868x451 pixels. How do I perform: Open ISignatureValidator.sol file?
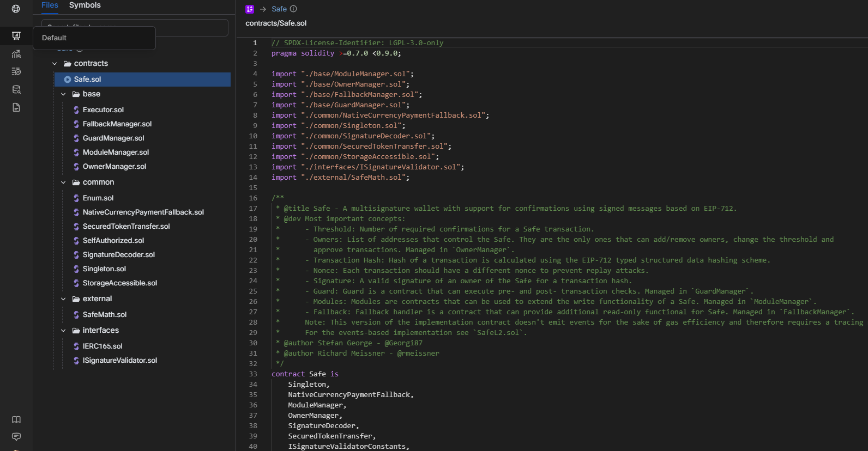click(120, 361)
